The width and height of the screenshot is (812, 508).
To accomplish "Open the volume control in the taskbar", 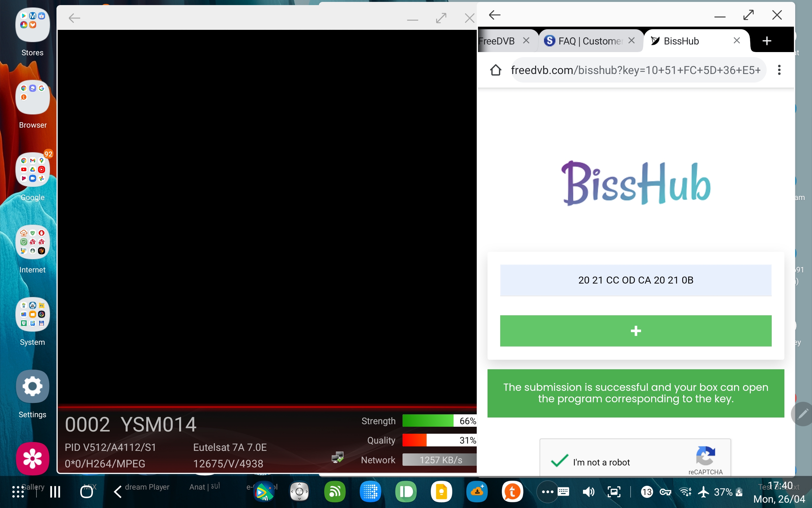I will pos(588,492).
